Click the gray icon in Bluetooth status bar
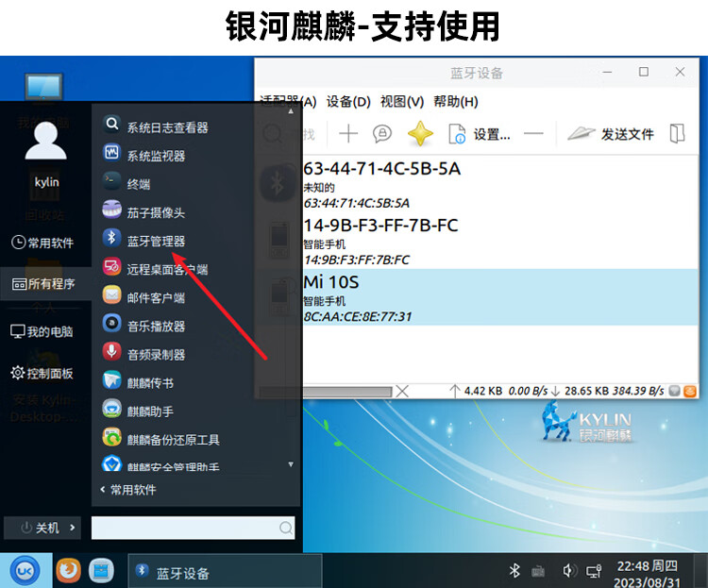Screen dimensions: 708x588 (675, 391)
